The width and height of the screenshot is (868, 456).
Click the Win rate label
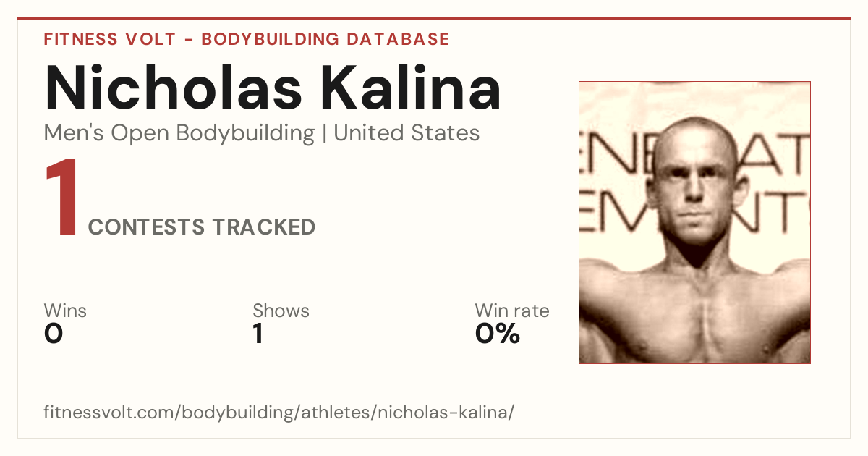tap(512, 311)
